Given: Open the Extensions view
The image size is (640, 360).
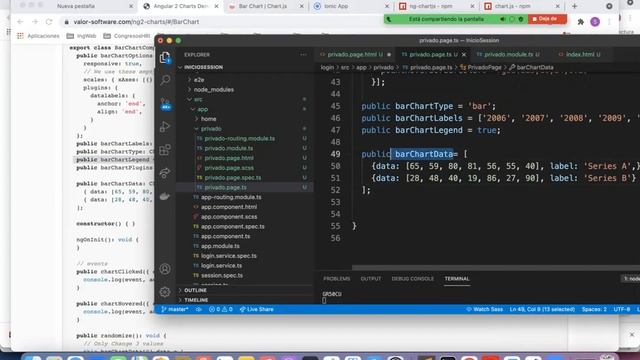Looking at the screenshot, I should point(165,150).
